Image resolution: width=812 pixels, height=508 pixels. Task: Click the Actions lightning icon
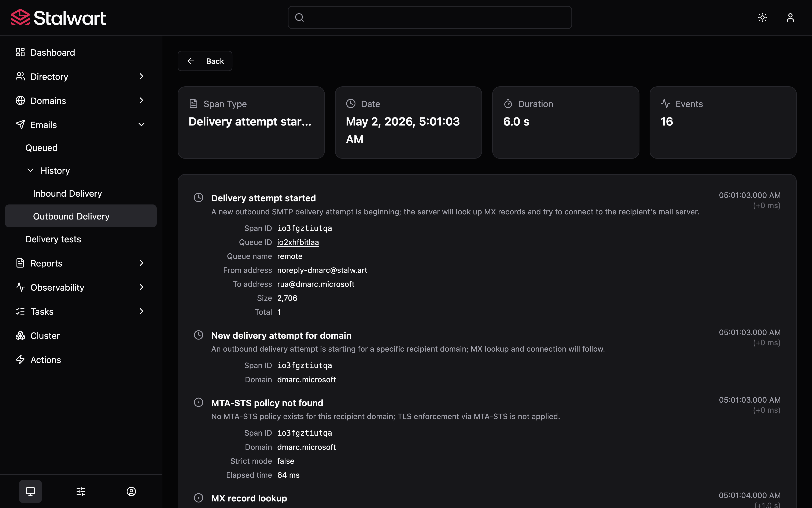(20, 360)
